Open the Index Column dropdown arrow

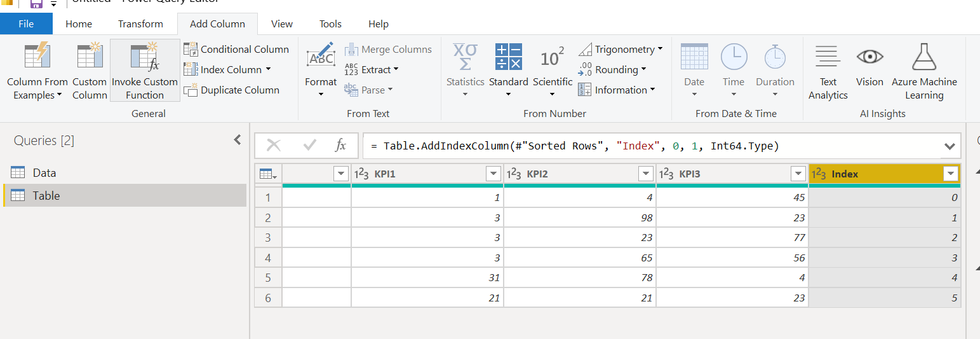pos(268,69)
